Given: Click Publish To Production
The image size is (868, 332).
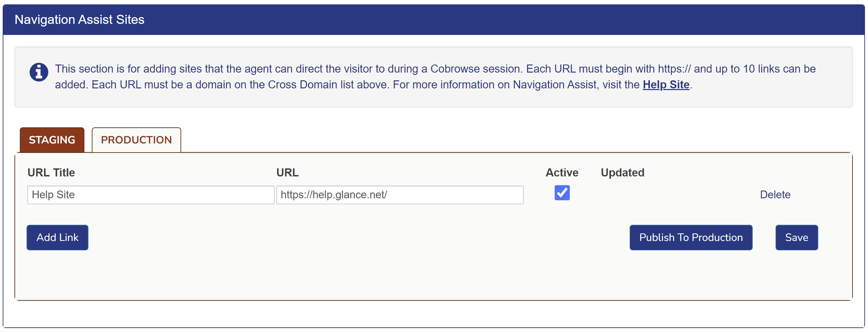Looking at the screenshot, I should (x=691, y=237).
